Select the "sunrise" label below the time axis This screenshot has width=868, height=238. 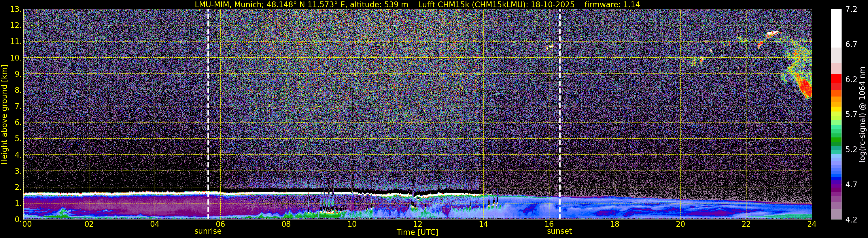208,231
